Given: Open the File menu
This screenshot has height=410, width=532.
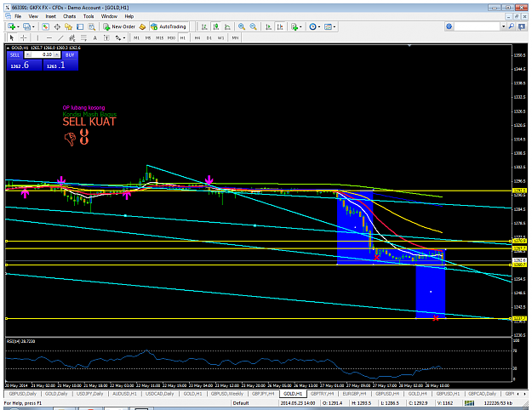Looking at the screenshot, I should 18,16.
